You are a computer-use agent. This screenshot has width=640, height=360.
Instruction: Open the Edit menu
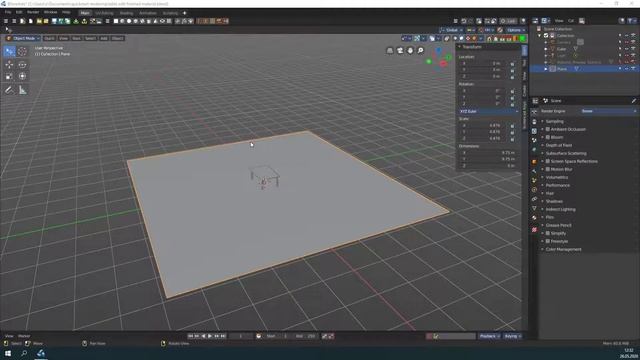19,13
